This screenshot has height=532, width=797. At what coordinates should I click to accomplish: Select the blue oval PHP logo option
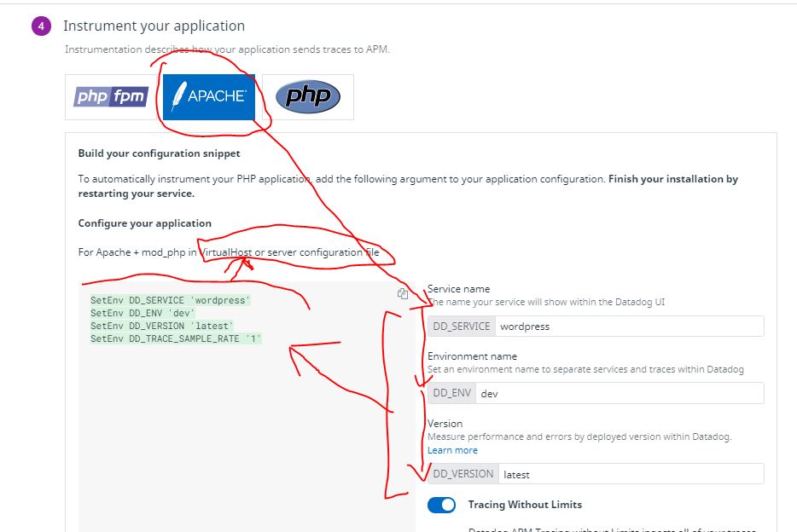[x=307, y=96]
